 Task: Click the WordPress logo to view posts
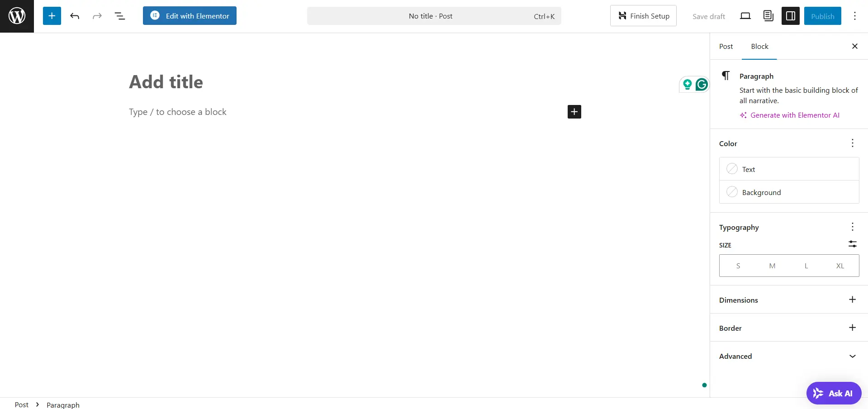[17, 16]
